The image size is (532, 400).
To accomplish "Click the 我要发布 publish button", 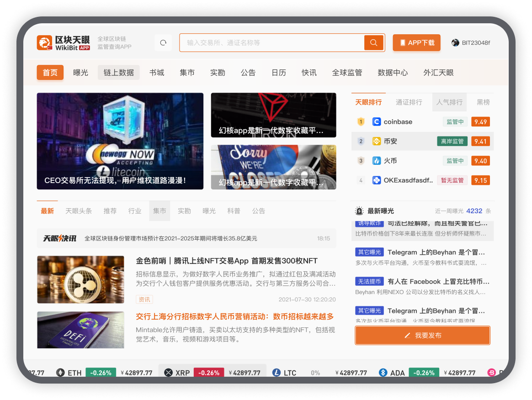I will (422, 335).
